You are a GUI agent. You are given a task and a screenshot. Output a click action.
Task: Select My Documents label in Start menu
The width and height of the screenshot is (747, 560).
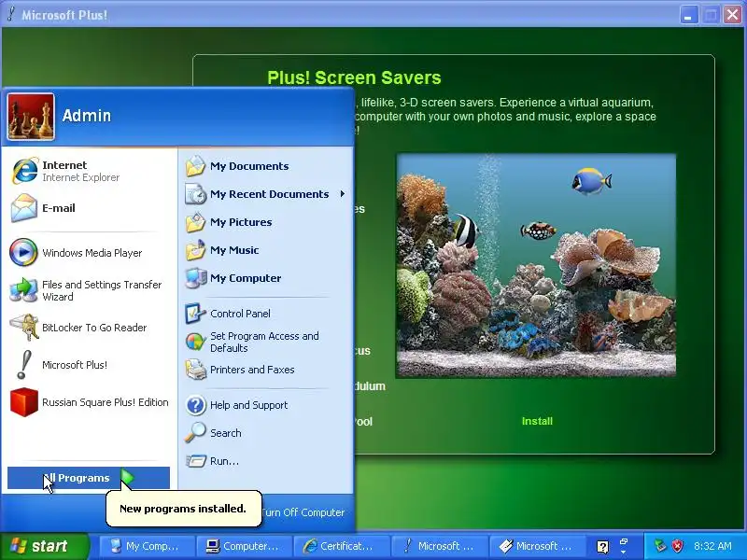(x=249, y=166)
